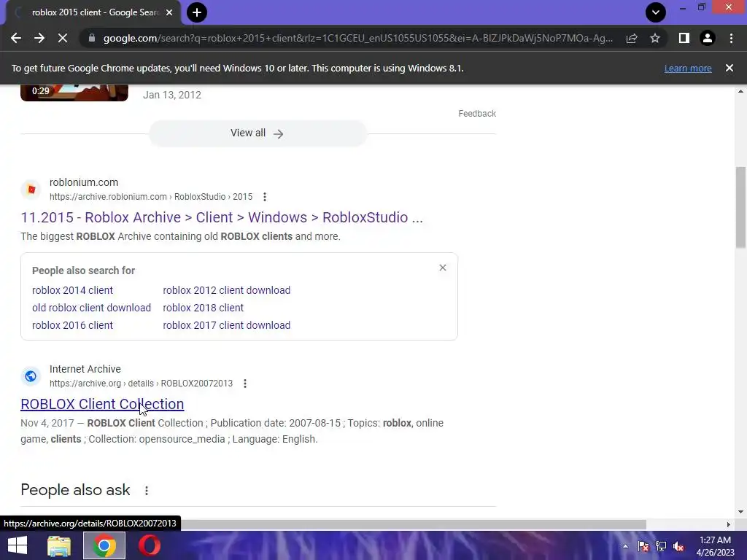Click the horizontal scrollbar thumb

[x=413, y=524]
